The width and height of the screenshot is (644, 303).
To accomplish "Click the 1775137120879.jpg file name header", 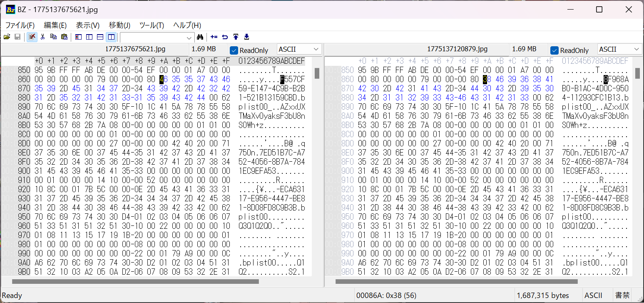I will click(457, 49).
